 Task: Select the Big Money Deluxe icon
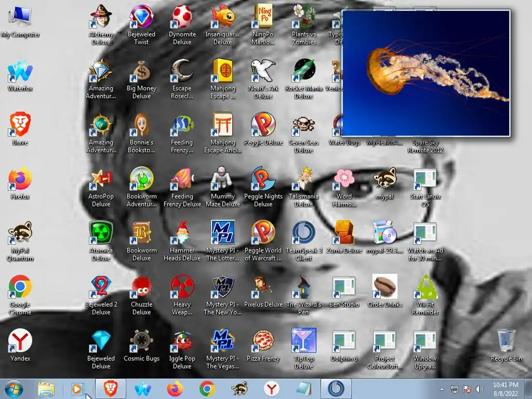coord(141,79)
